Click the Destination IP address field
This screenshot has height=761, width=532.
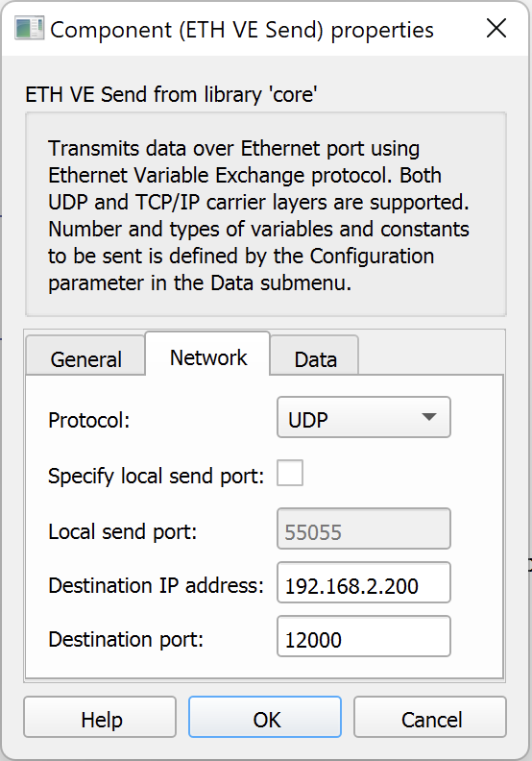pos(364,582)
